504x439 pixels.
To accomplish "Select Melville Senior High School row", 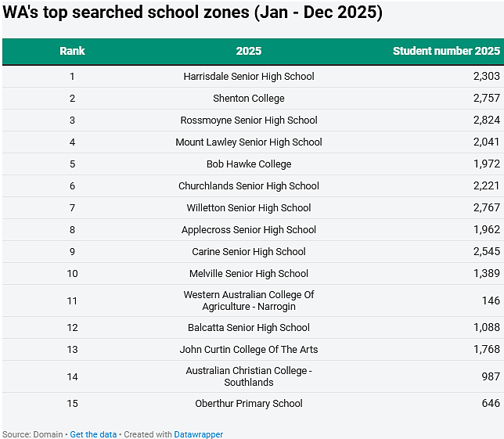I will [251, 273].
